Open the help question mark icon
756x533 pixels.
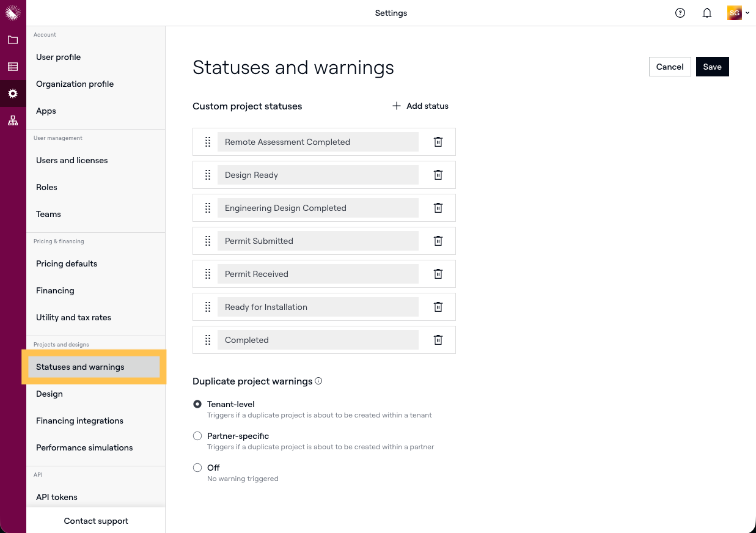pos(680,13)
